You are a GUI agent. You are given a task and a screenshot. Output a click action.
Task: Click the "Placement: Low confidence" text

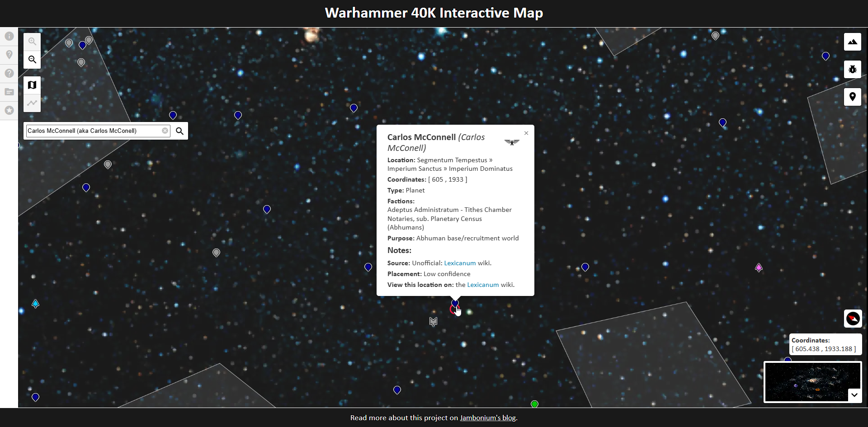point(429,274)
